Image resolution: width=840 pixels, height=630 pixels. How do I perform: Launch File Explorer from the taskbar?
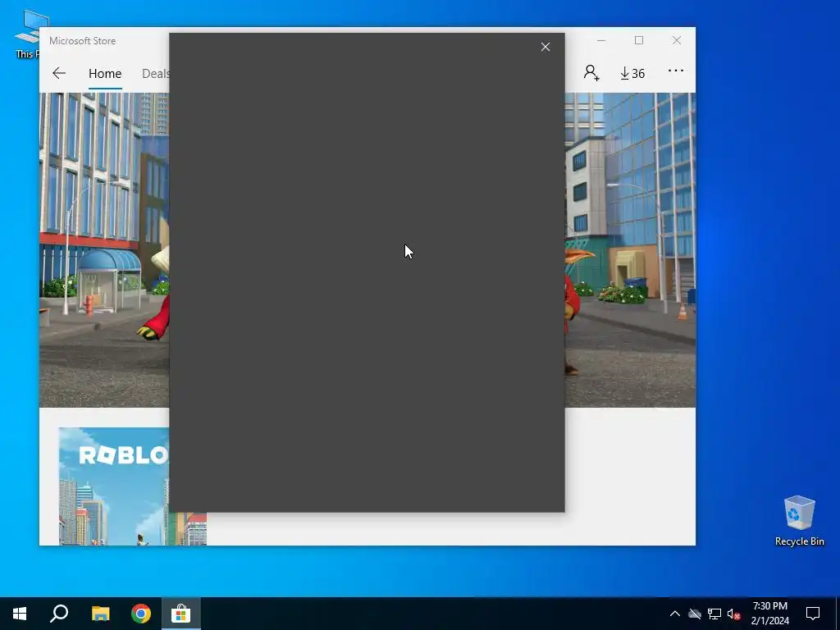pos(100,614)
